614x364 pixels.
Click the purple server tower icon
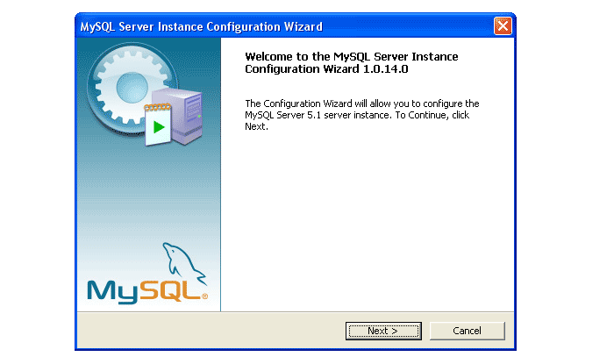click(185, 114)
